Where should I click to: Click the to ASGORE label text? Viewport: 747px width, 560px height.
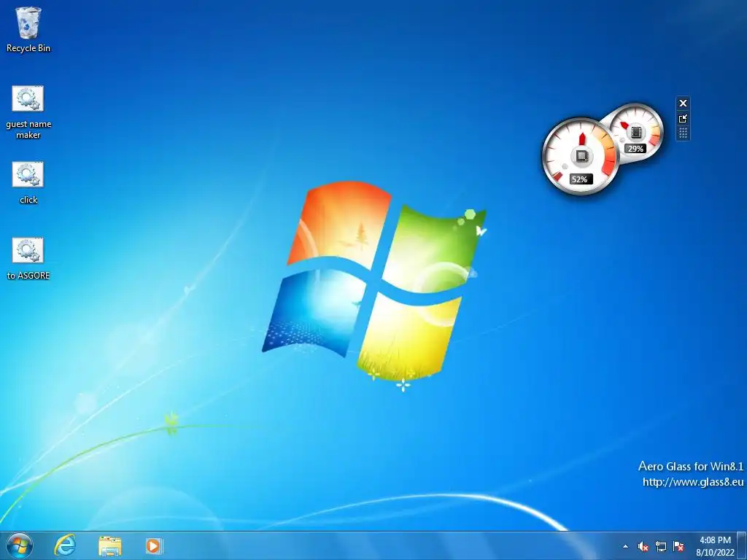pos(28,275)
